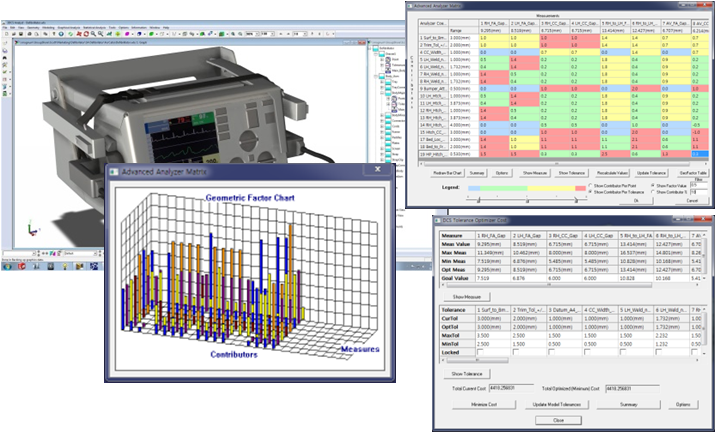
Task: Click the light bulb icon in the Windows taskbar
Action: (65, 266)
